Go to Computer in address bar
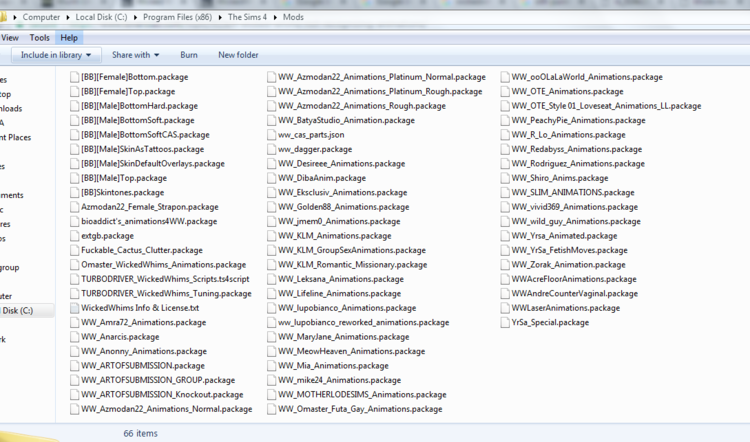This screenshot has height=442, width=750. coord(41,17)
